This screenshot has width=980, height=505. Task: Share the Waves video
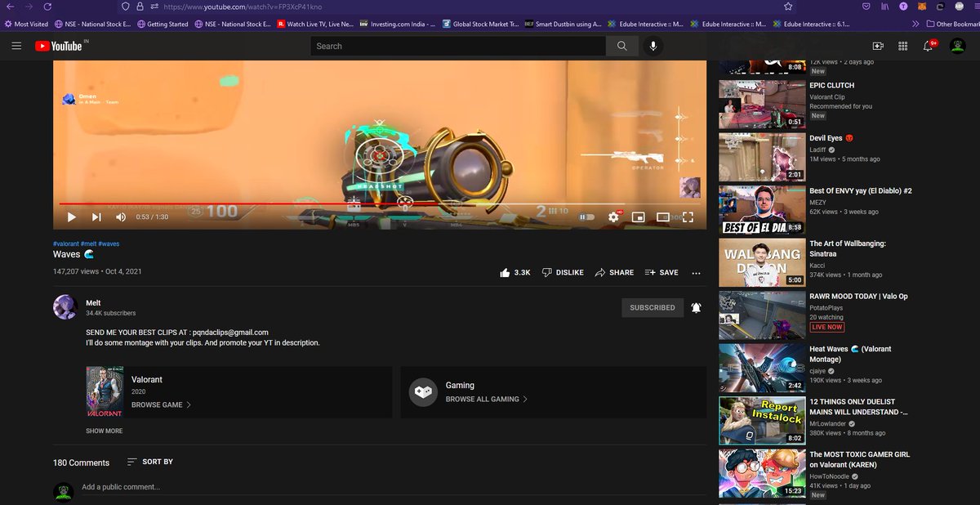[614, 272]
